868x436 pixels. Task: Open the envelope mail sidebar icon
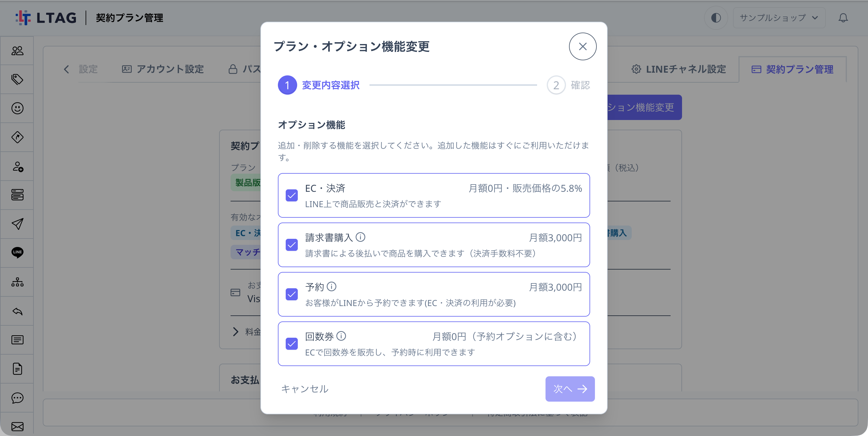(x=17, y=427)
